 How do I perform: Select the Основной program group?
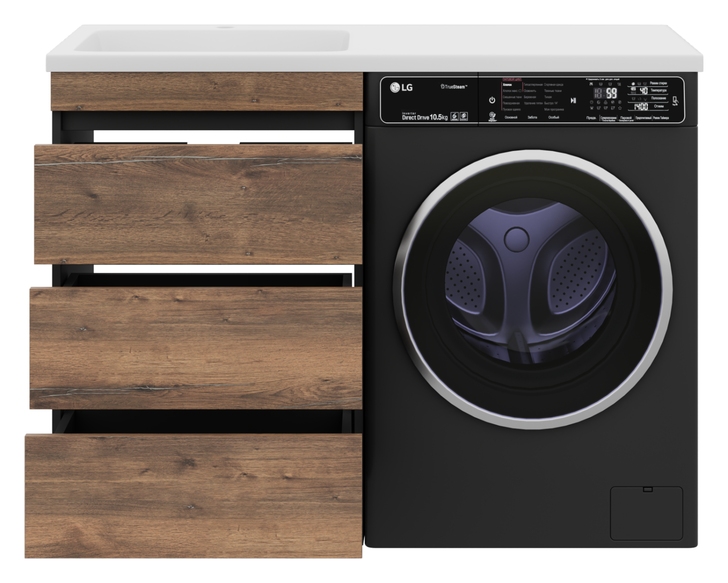click(x=511, y=117)
